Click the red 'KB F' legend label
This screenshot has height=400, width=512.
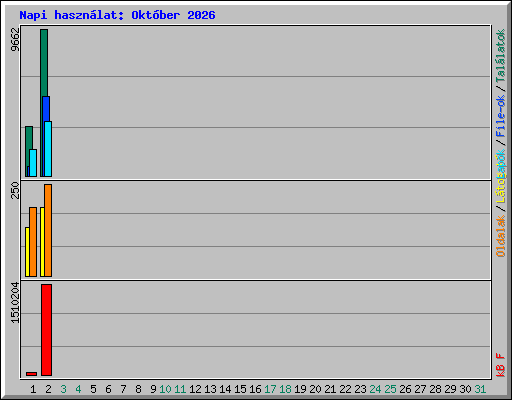point(500,365)
